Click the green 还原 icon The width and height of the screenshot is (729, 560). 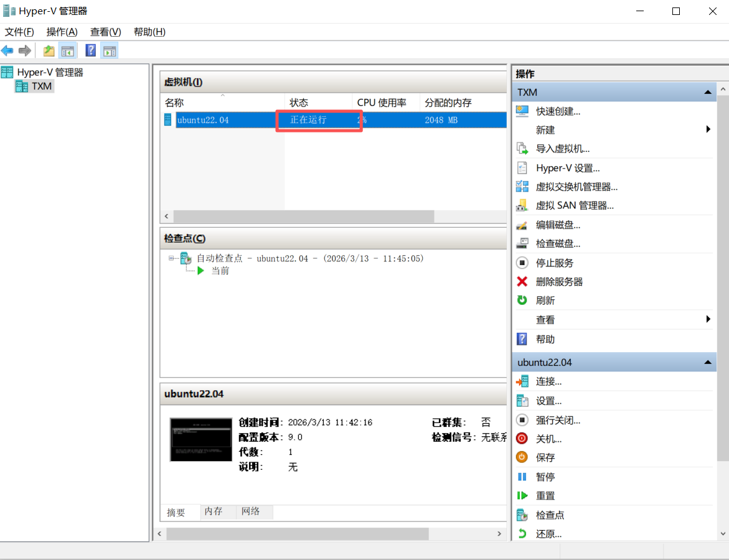coord(522,533)
